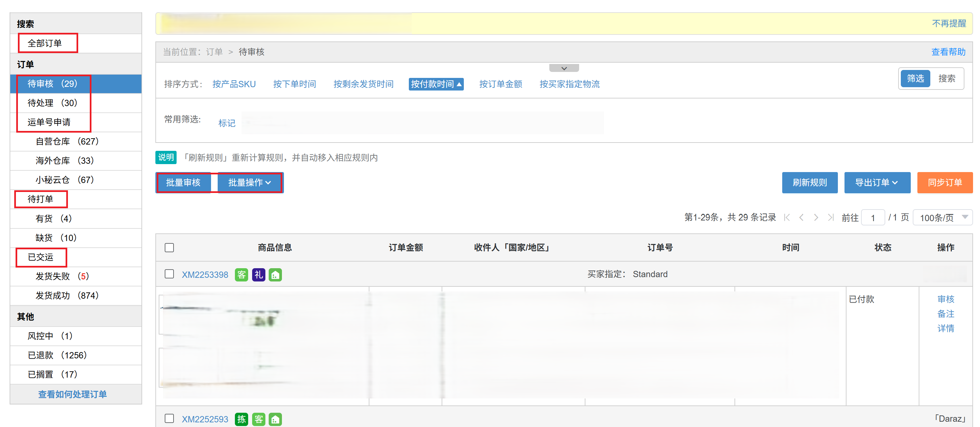Click green 客 tag on order XM2253398
The height and width of the screenshot is (427, 980).
click(x=241, y=274)
